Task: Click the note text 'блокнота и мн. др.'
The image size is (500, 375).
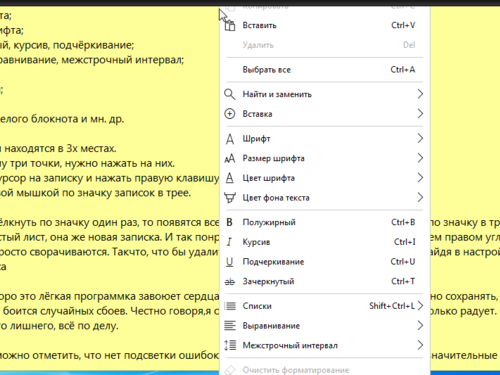Action: click(77, 119)
